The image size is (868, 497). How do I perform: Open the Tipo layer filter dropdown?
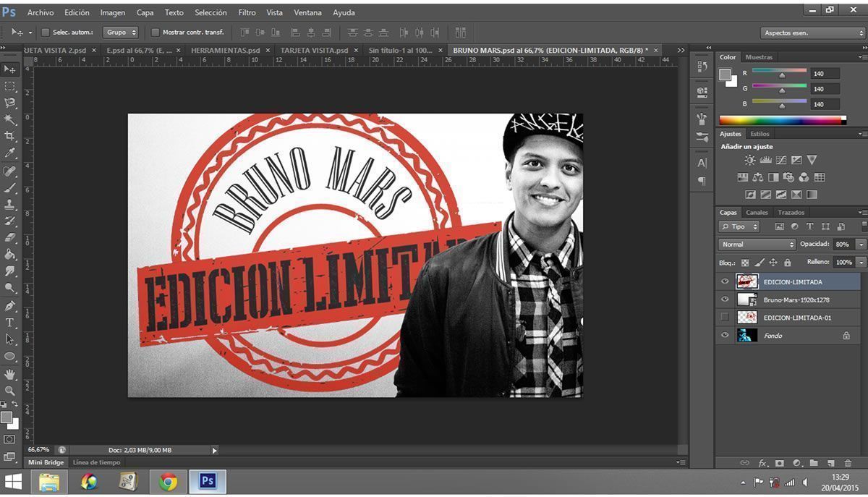pos(739,226)
